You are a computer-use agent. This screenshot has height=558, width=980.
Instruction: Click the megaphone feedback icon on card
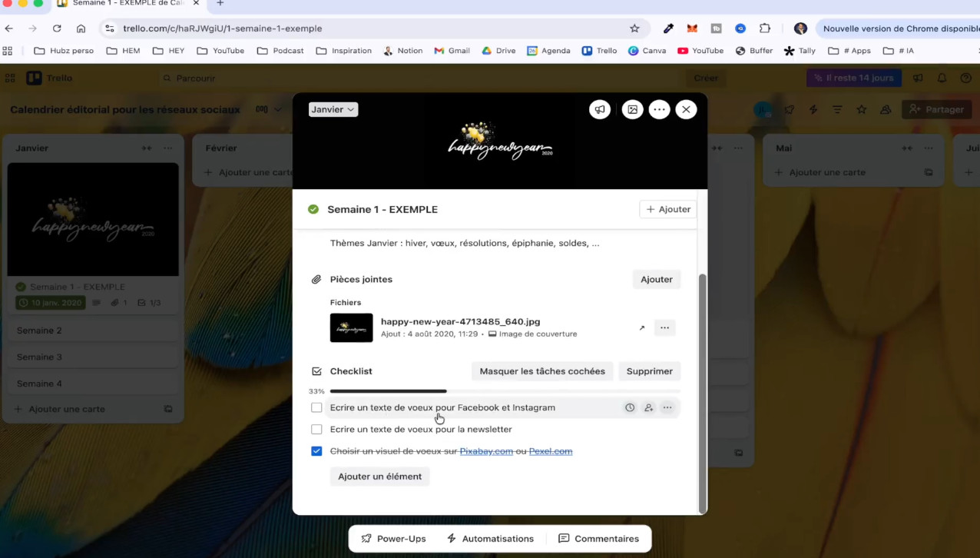[600, 110]
